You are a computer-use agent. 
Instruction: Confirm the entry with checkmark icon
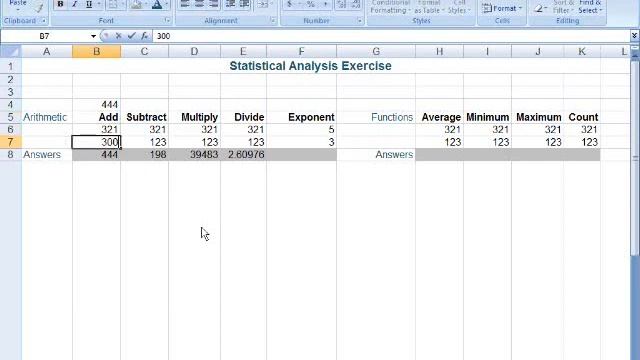(131, 36)
